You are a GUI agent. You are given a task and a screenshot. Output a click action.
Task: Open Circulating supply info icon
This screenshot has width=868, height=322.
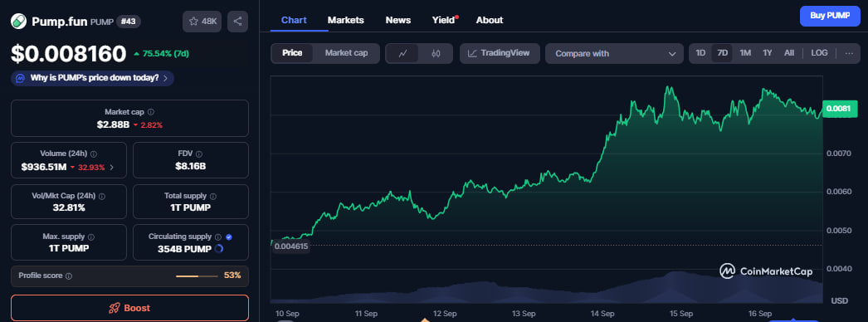(218, 237)
